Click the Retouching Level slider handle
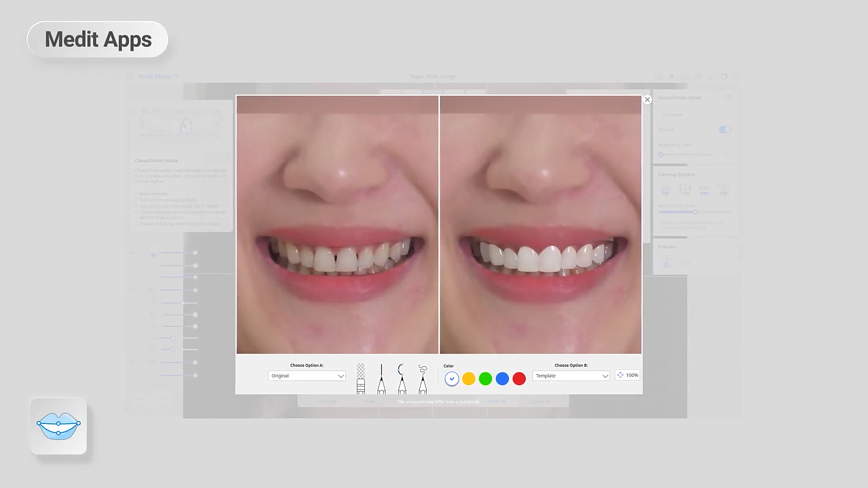 coord(695,212)
